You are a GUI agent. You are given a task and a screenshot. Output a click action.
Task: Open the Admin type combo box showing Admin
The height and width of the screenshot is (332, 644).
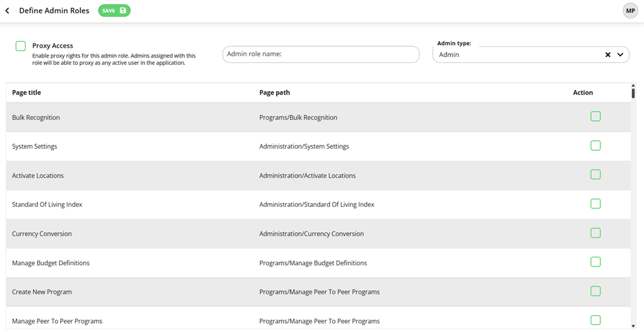[530, 54]
